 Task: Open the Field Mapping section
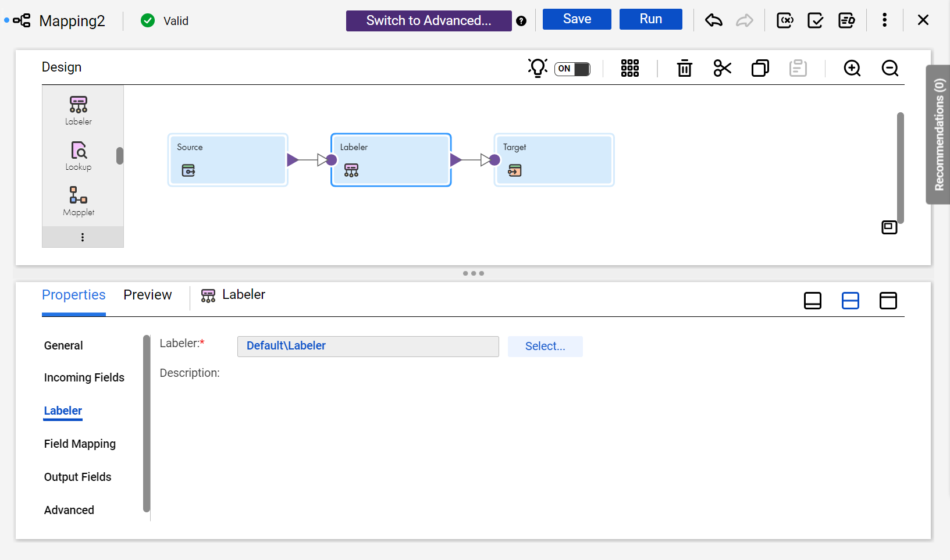tap(80, 444)
